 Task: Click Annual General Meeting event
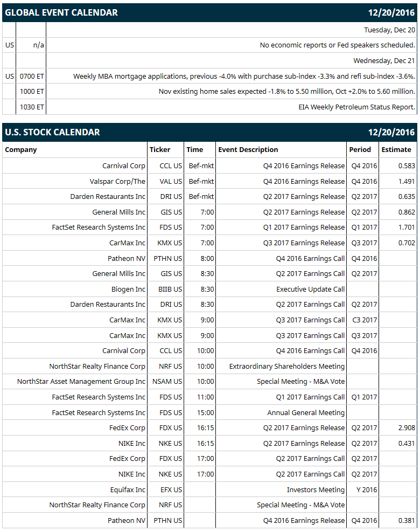(x=306, y=412)
